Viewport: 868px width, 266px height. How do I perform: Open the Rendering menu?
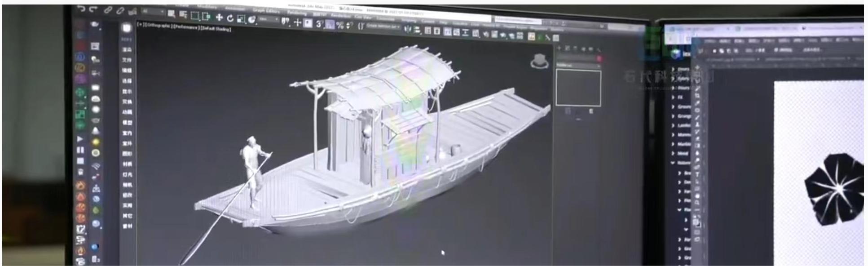click(297, 13)
